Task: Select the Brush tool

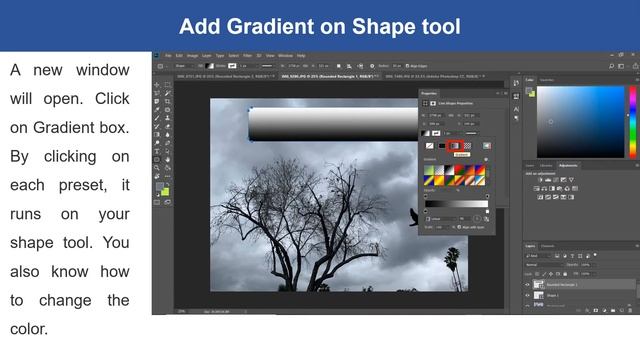Action: (157, 118)
